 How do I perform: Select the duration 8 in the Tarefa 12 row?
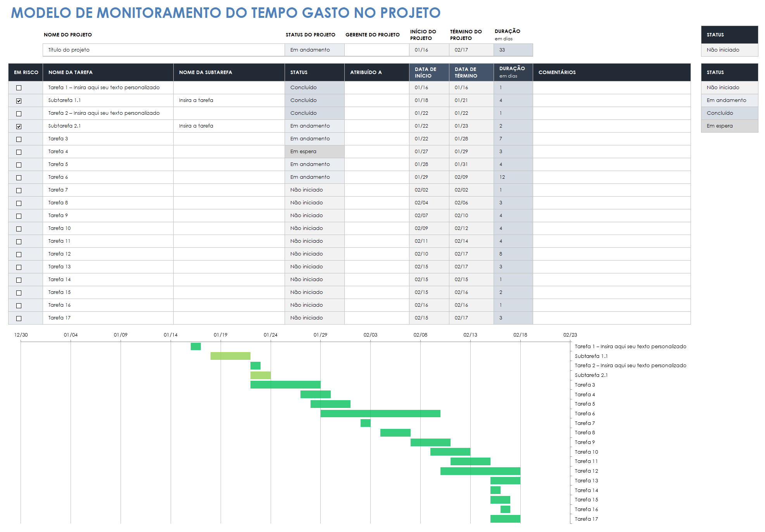click(x=513, y=254)
